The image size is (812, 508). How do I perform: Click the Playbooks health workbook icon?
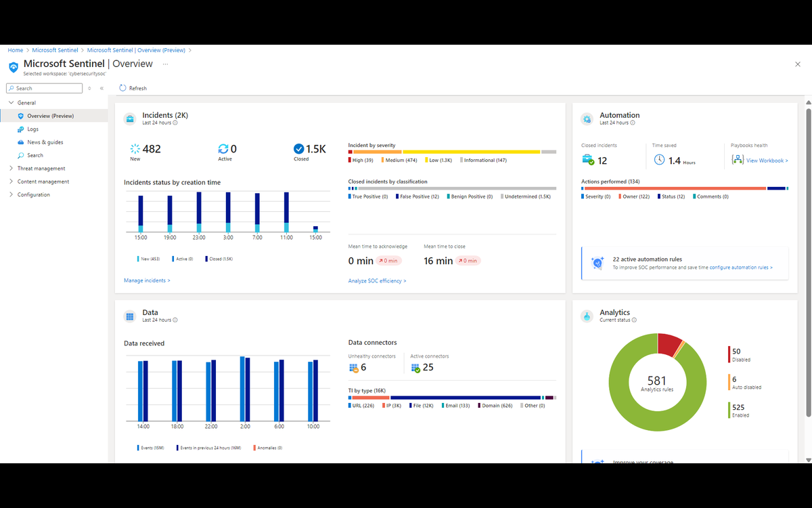point(738,160)
